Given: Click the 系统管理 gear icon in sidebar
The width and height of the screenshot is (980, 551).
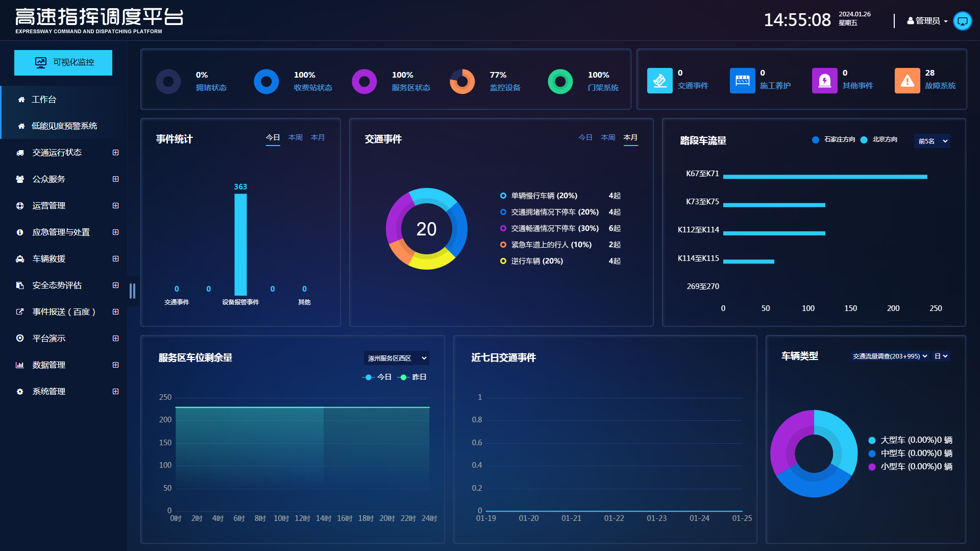Looking at the screenshot, I should (x=20, y=392).
